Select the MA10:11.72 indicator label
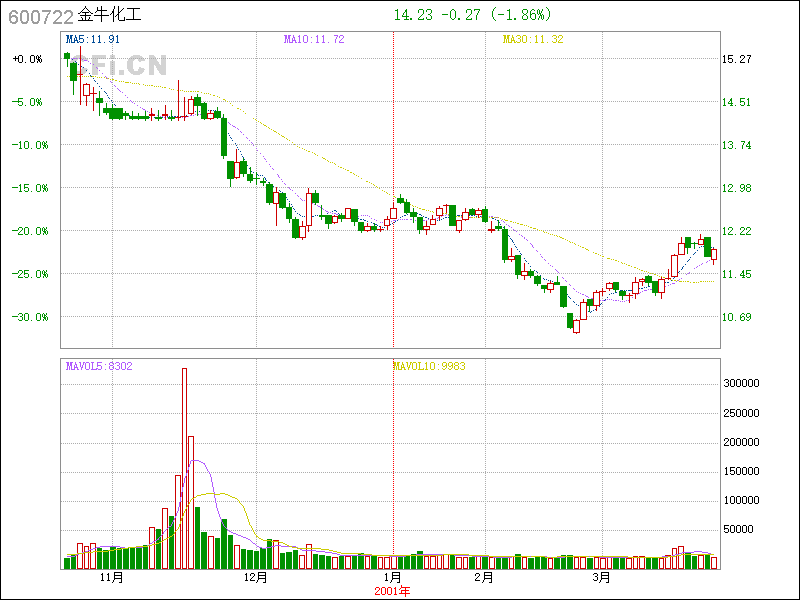The width and height of the screenshot is (800, 600). click(314, 40)
